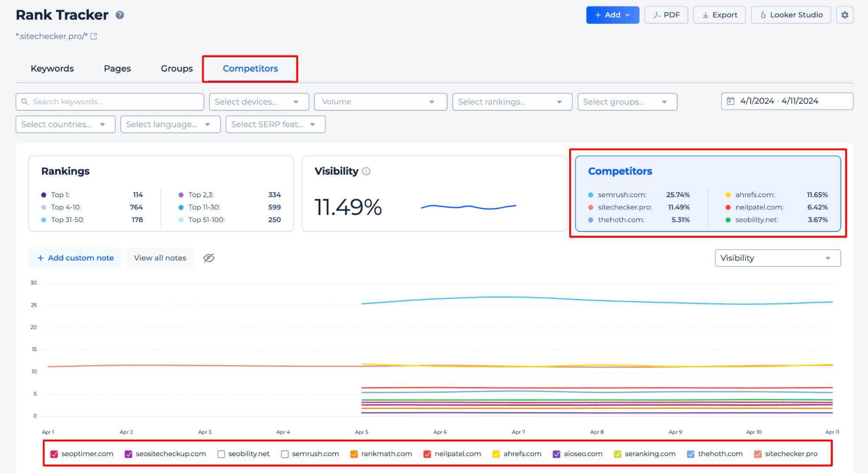The image size is (868, 474).
Task: Click the Top 2,3 count 334
Action: [274, 195]
